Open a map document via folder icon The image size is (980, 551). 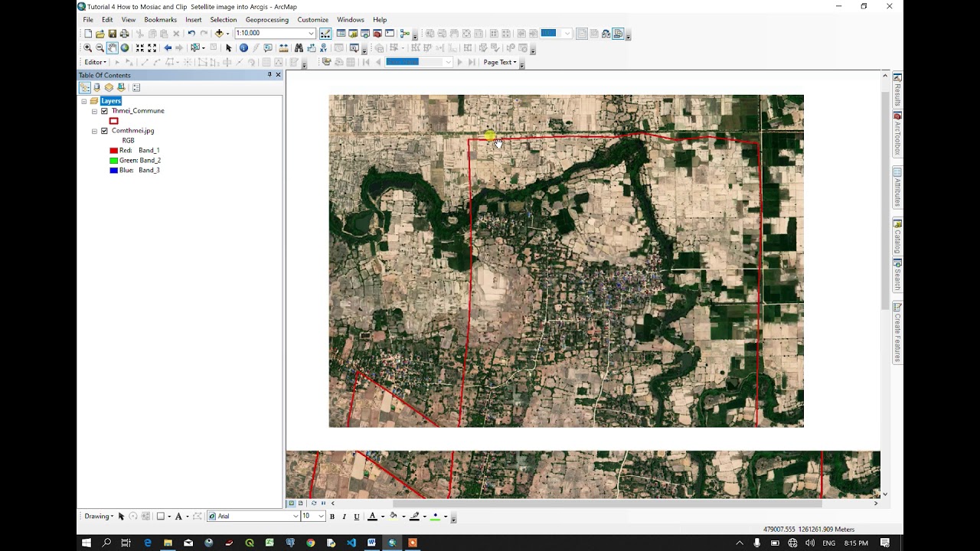(x=100, y=33)
